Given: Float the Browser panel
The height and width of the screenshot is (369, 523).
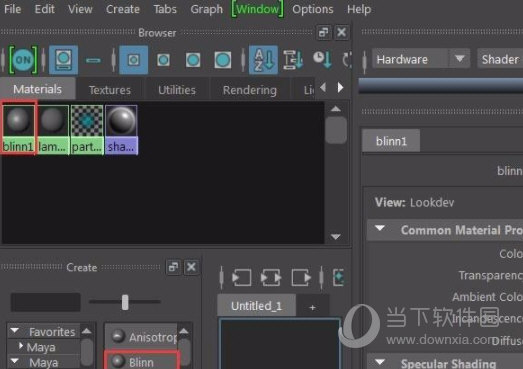Looking at the screenshot, I should tap(323, 32).
